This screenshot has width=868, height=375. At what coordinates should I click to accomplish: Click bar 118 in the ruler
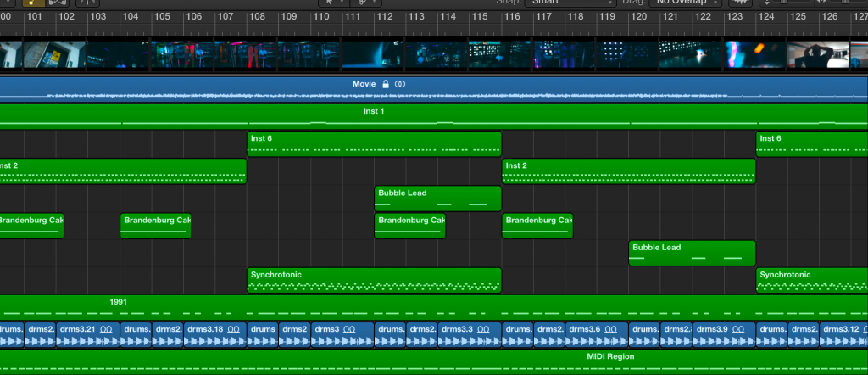(x=576, y=17)
